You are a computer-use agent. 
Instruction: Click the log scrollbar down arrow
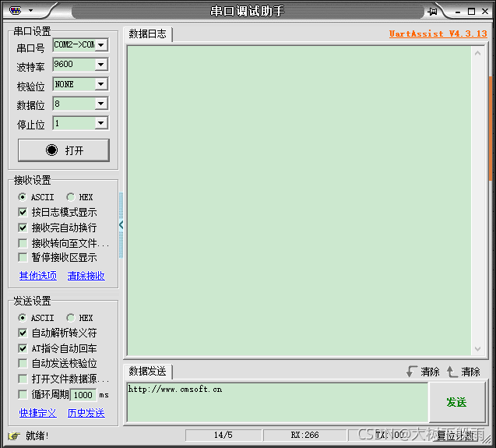477,348
